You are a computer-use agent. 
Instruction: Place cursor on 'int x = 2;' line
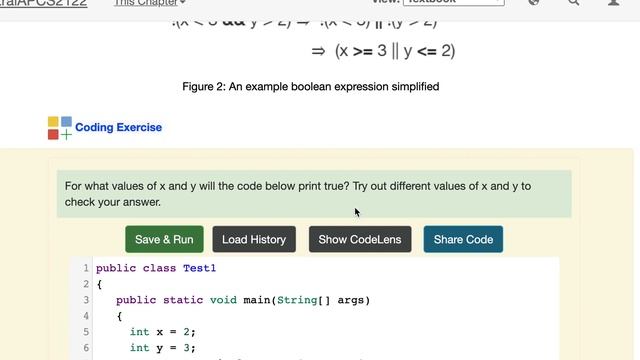162,332
